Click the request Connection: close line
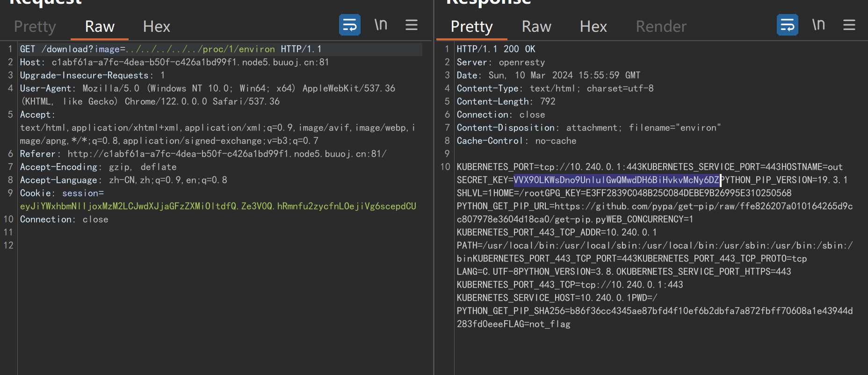The image size is (868, 375). click(64, 219)
